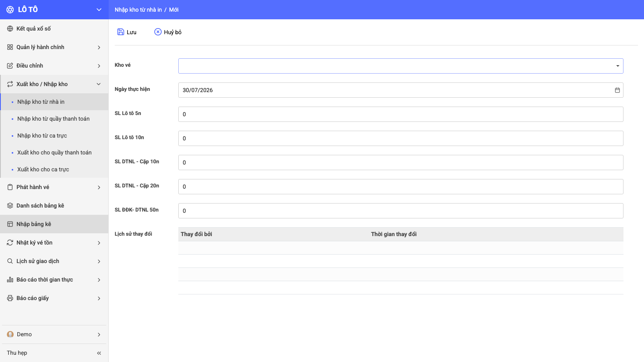Click the Huỷ bỏ button label

173,32
